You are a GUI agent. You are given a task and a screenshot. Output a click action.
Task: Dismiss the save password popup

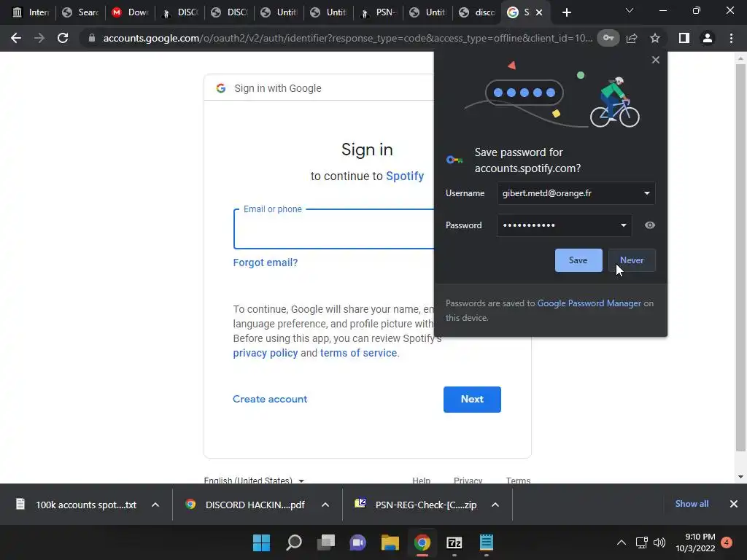tap(656, 60)
